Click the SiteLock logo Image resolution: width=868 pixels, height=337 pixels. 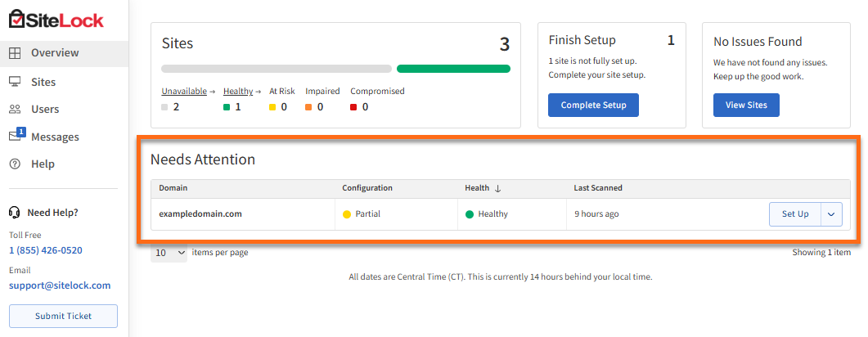pos(56,20)
